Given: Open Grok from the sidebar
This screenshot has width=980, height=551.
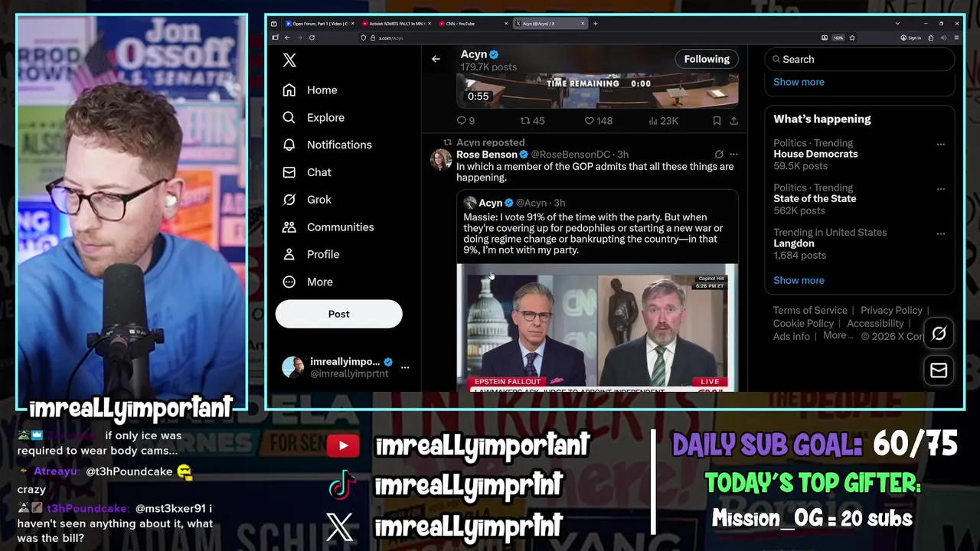Looking at the screenshot, I should pos(307,200).
